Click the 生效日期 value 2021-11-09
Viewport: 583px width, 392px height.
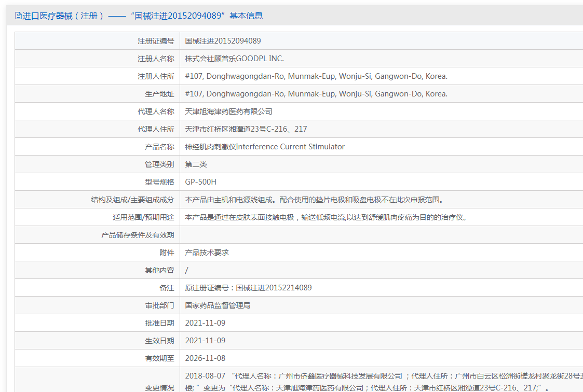coord(205,341)
